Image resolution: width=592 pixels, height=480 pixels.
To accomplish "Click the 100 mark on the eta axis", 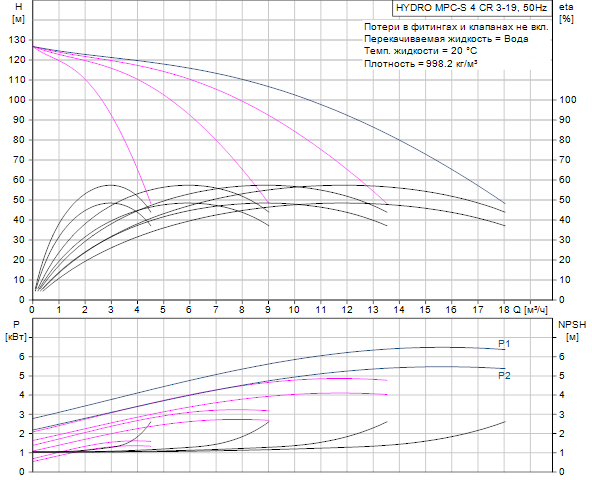I will pos(567,100).
